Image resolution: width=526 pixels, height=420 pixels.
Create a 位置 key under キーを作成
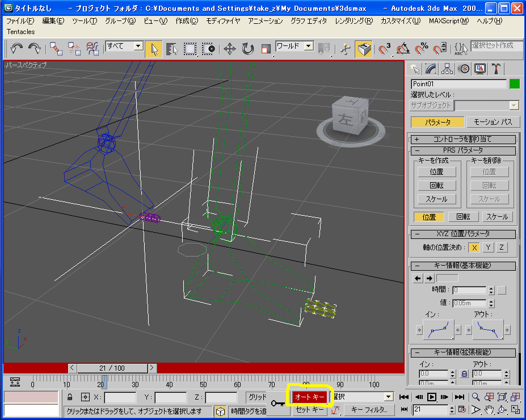pyautogui.click(x=436, y=172)
